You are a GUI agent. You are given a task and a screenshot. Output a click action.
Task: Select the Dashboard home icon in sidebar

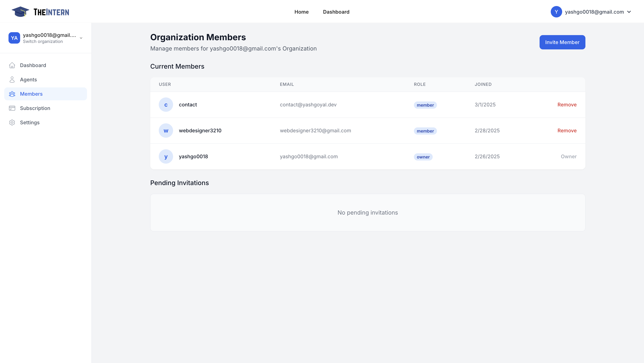point(12,65)
